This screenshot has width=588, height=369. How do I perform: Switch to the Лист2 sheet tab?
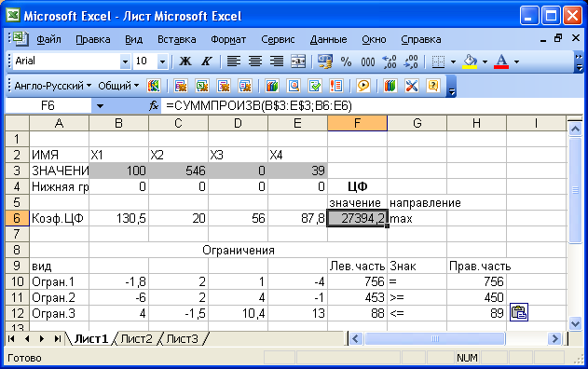(x=136, y=339)
